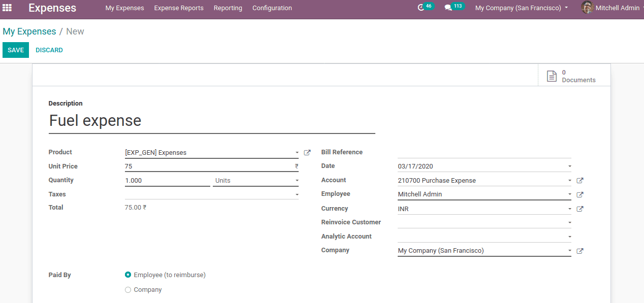Click the Description label

(66, 104)
